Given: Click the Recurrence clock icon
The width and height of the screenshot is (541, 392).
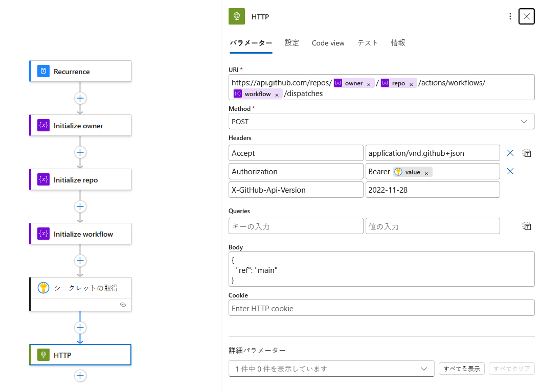Looking at the screenshot, I should [x=43, y=71].
